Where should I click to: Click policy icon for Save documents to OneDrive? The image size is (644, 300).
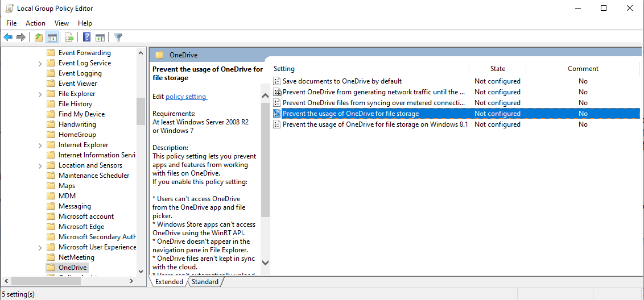(277, 81)
